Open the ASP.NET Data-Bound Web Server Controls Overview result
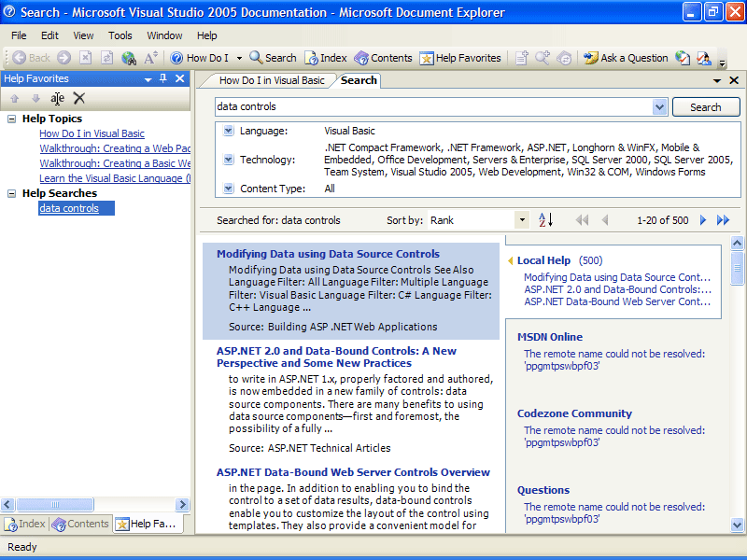Image resolution: width=747 pixels, height=560 pixels. 353,472
